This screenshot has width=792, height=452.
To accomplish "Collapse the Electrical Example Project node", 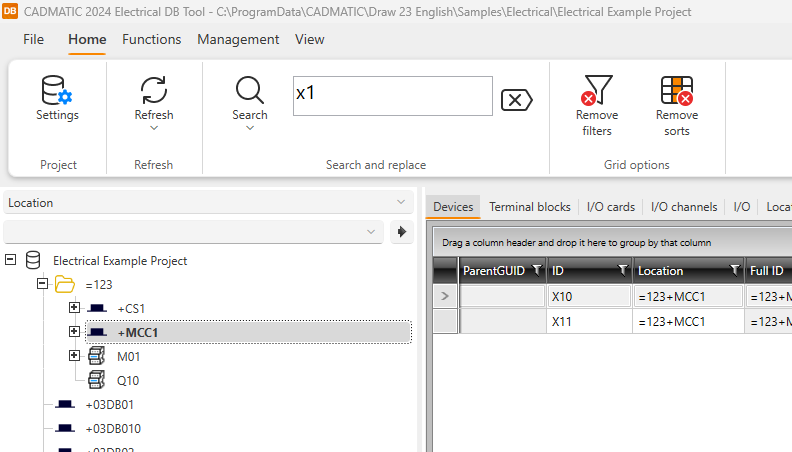I will [x=10, y=260].
